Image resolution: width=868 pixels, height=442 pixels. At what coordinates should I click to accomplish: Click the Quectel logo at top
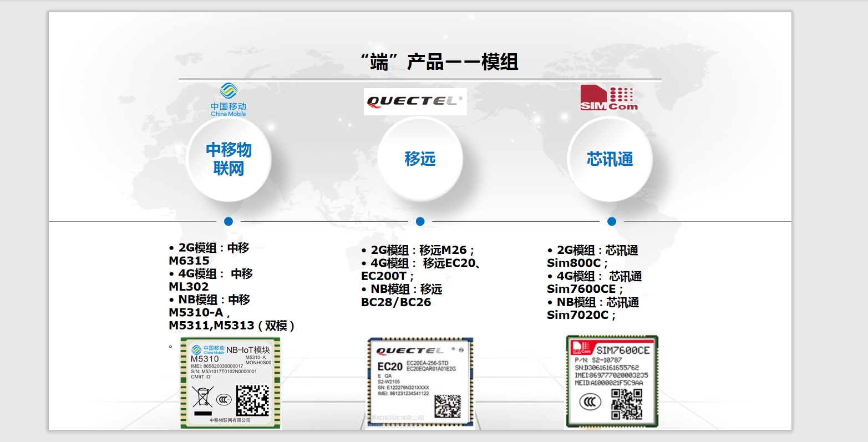click(415, 101)
